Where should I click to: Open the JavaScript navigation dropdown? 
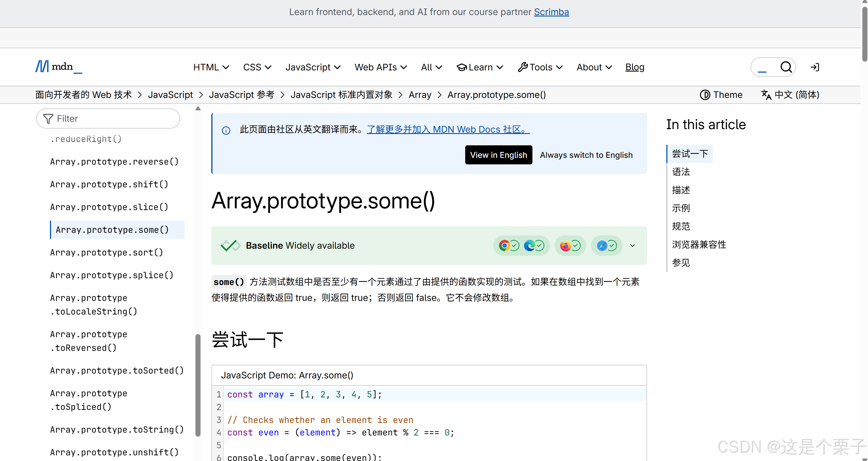(313, 67)
